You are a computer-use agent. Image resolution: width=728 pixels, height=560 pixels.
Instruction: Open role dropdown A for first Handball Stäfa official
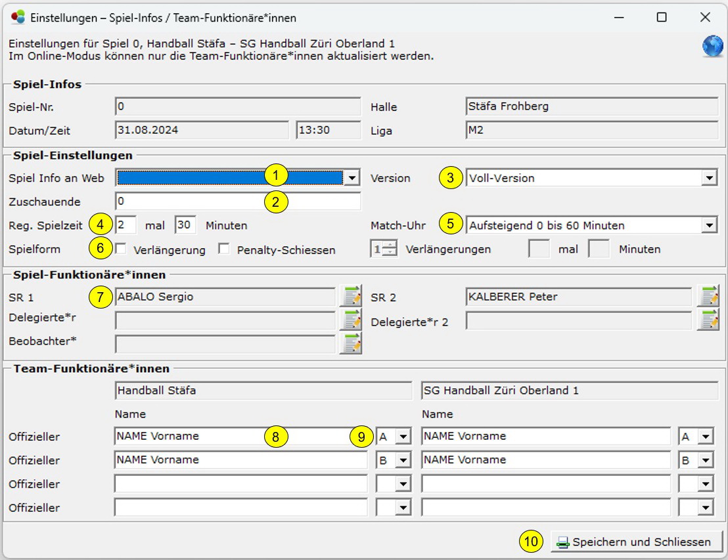(403, 437)
